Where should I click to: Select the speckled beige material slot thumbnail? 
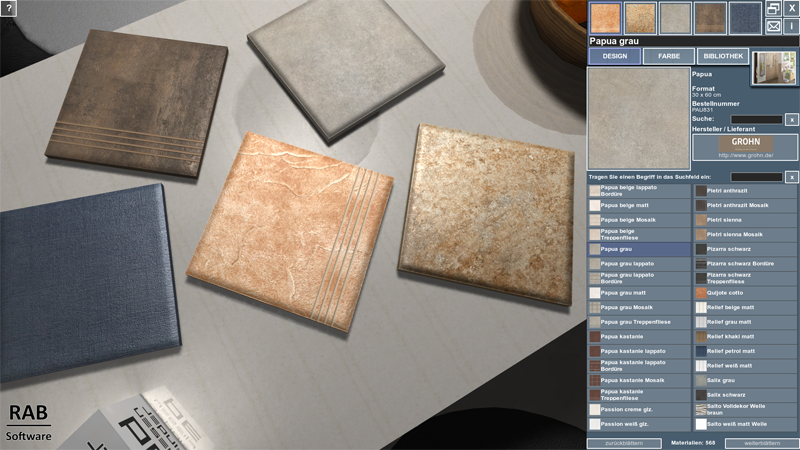point(640,18)
